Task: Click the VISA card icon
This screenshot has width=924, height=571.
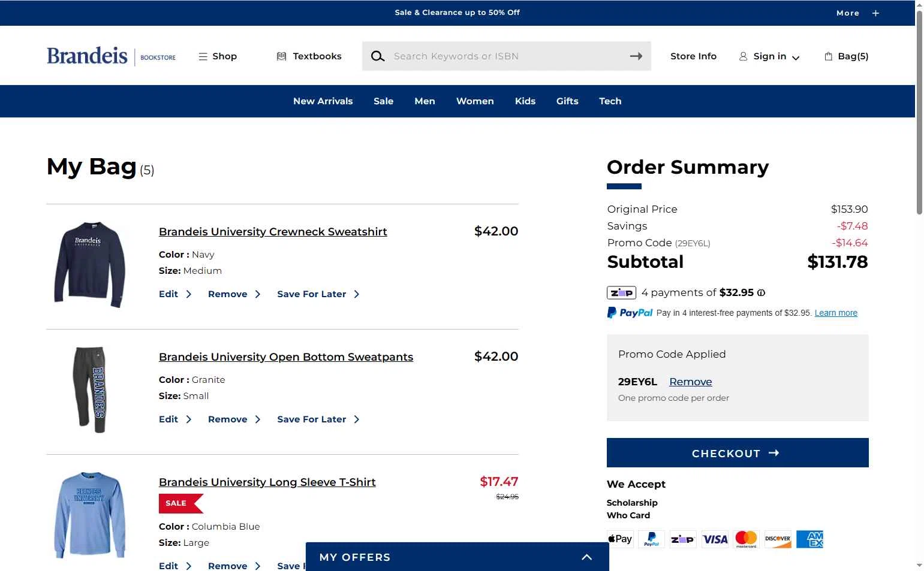Action: point(715,539)
